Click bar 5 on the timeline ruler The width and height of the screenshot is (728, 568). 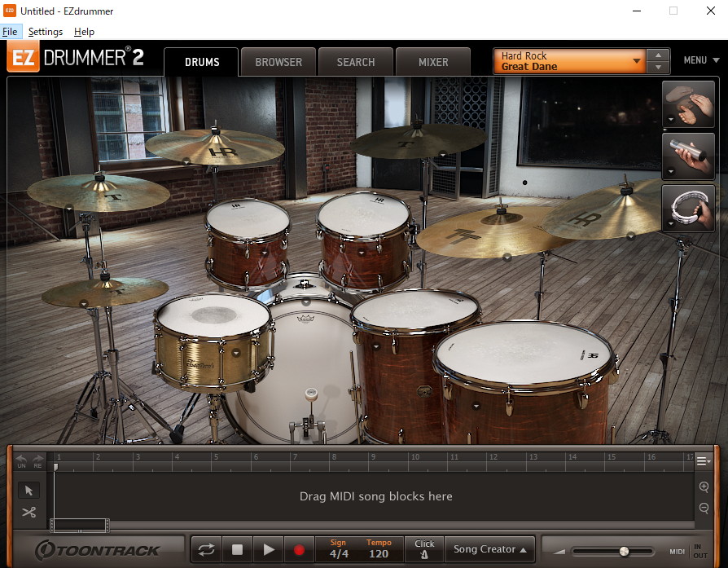tap(216, 457)
